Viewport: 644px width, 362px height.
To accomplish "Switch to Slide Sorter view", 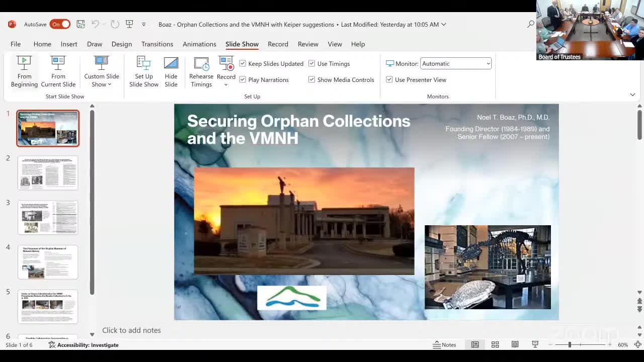I will [x=495, y=345].
